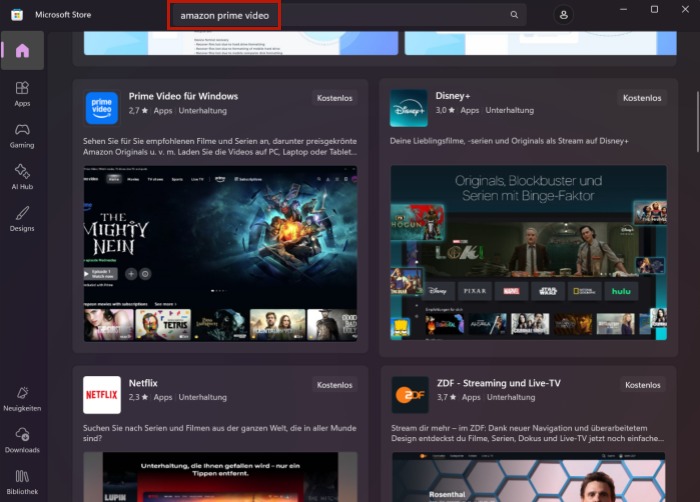The image size is (700, 502).
Task: Click Unterhaltung category under Disney+
Action: click(509, 110)
